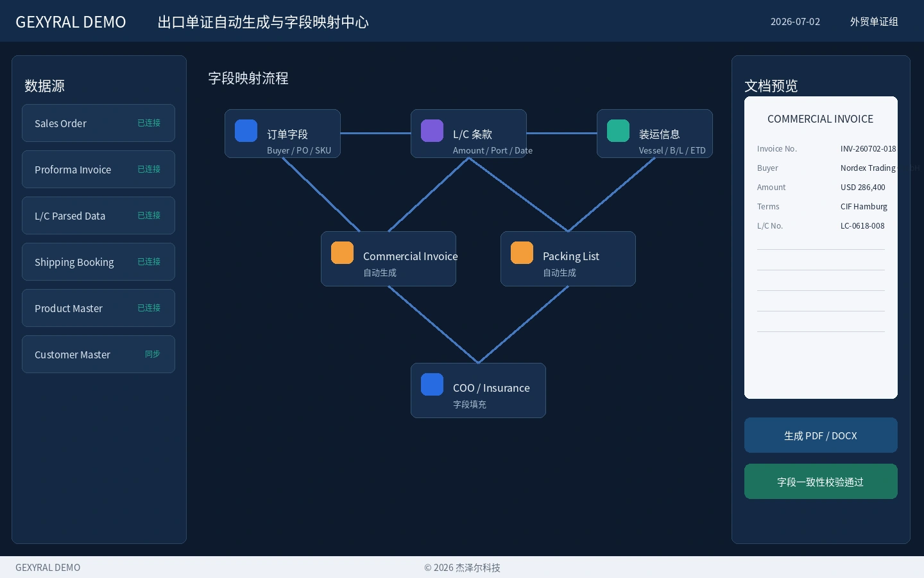
Task: Click the purple L/C 条款 node icon
Action: (432, 130)
